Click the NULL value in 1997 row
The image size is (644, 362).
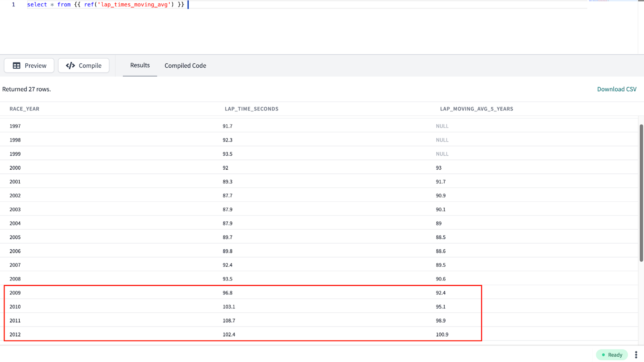pyautogui.click(x=442, y=126)
